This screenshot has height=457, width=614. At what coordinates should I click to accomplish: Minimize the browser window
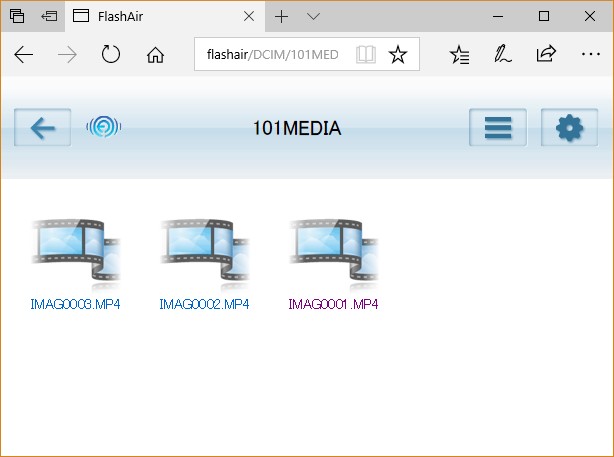(498, 16)
